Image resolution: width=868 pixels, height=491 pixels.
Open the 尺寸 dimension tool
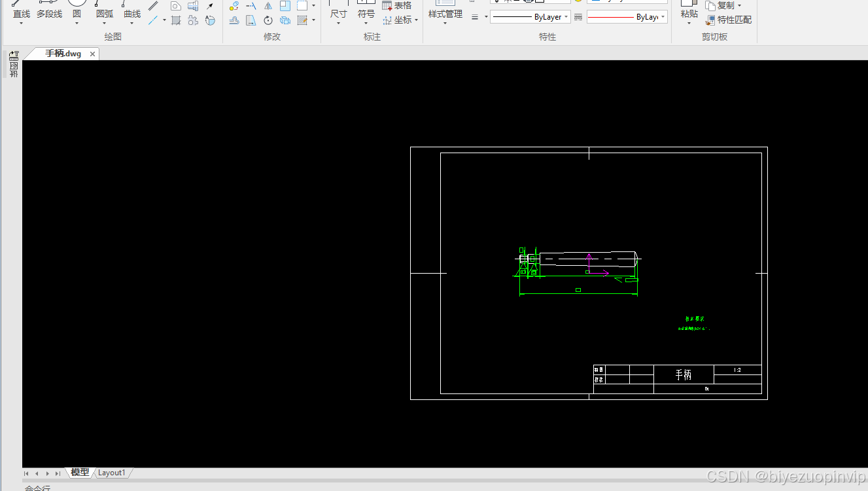tap(338, 9)
